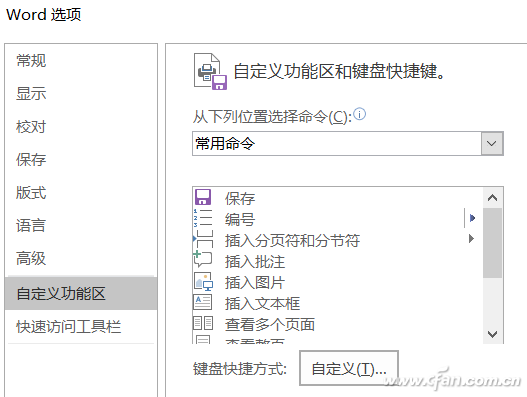Click the insert picture icon

(203, 281)
